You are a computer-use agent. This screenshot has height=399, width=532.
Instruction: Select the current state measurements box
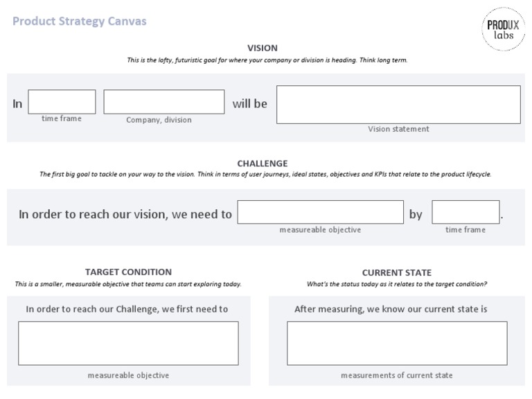(397, 343)
